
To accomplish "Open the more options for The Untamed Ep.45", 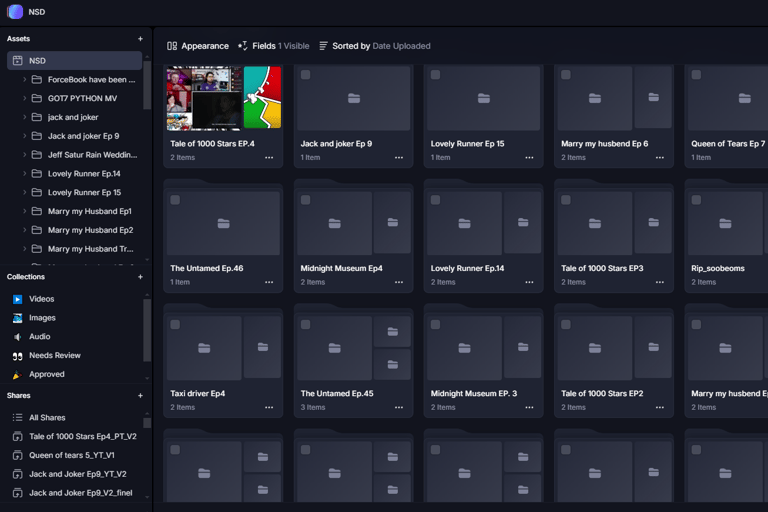I will pos(399,407).
